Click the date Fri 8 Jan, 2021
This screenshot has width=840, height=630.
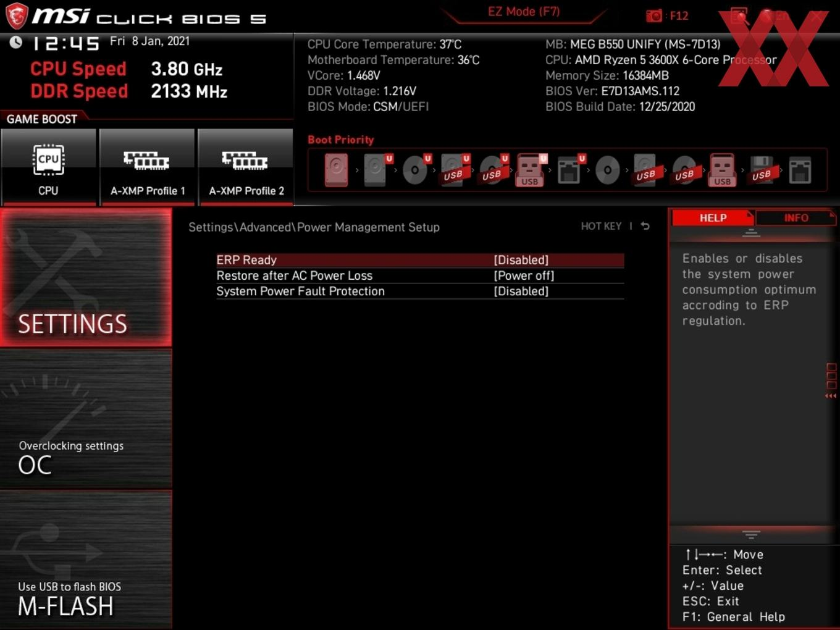click(x=150, y=41)
